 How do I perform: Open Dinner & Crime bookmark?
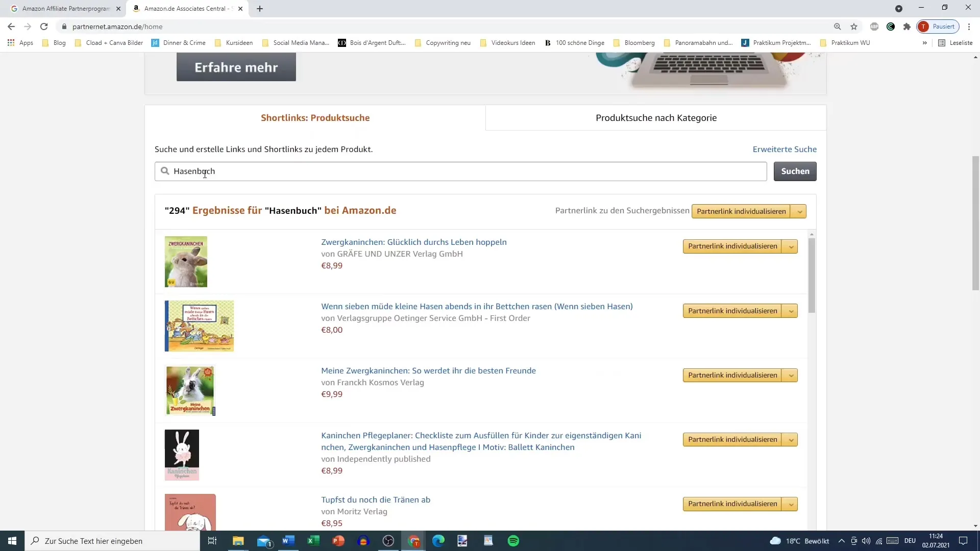[x=179, y=43]
